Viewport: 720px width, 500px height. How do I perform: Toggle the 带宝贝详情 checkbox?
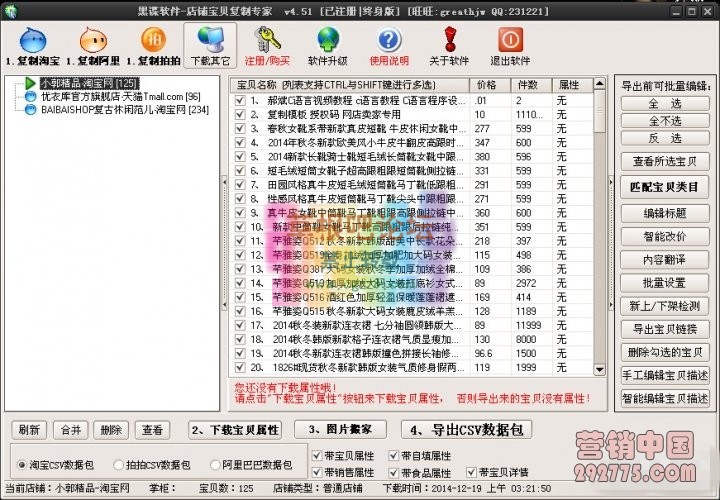click(471, 472)
